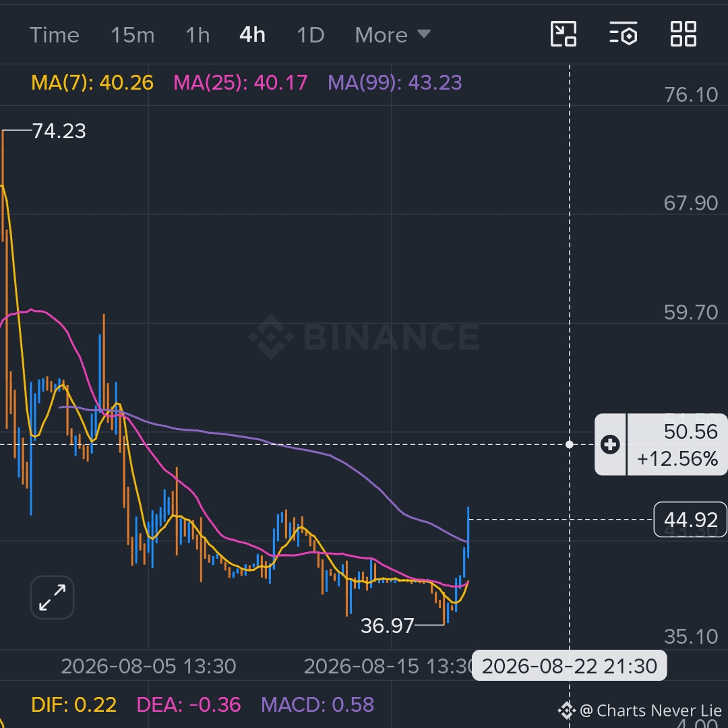Click the DIF: 0.22 value
Screen dimensions: 728x728
[74, 705]
